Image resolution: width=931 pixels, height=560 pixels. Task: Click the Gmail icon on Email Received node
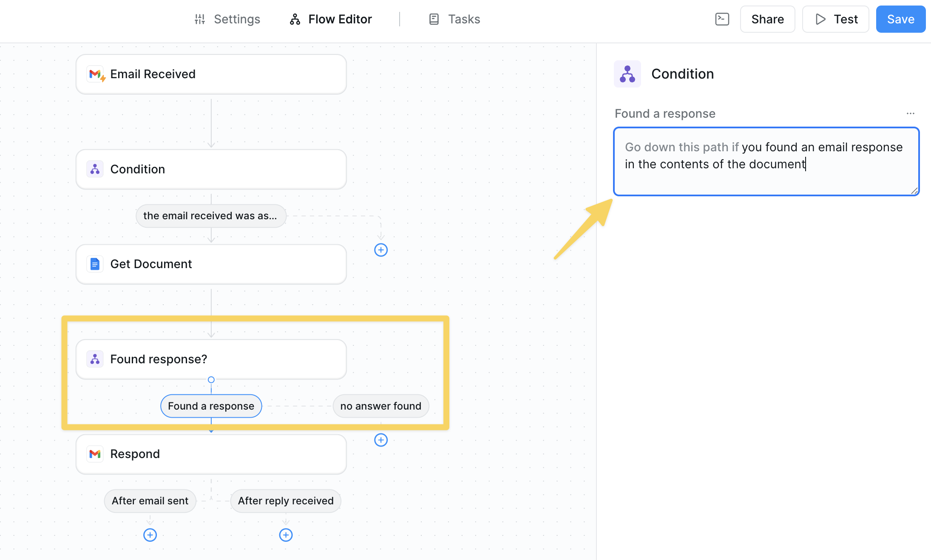pos(96,74)
